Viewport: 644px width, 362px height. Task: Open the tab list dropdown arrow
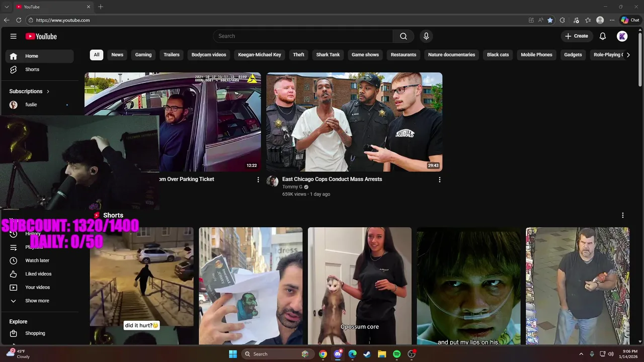click(7, 7)
